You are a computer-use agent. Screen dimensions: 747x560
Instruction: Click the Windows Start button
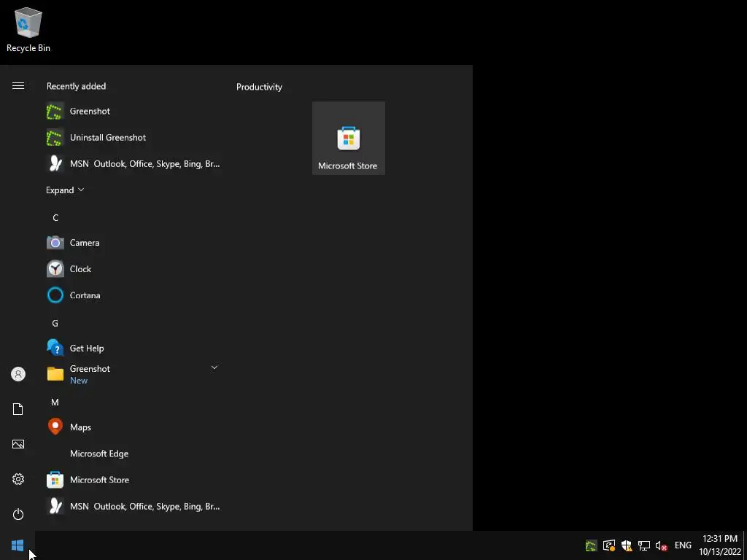coord(18,545)
